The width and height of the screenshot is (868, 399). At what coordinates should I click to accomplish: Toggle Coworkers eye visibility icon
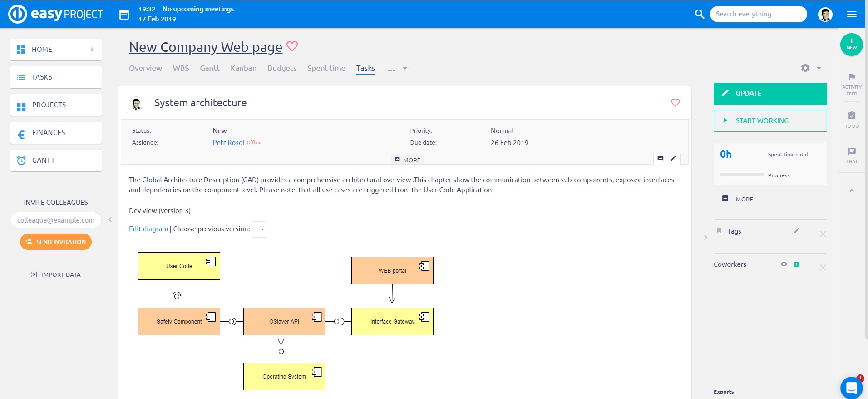[x=784, y=264]
